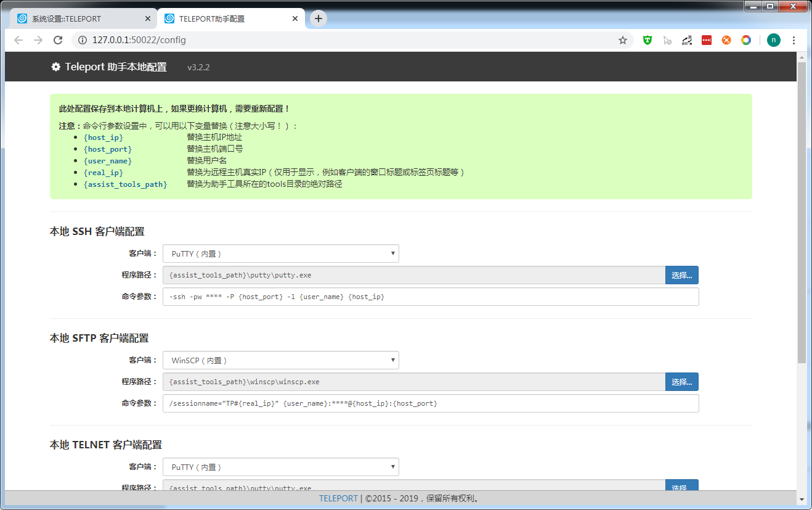Bookmark this page with the star icon
This screenshot has height=510, width=812.
click(x=623, y=40)
